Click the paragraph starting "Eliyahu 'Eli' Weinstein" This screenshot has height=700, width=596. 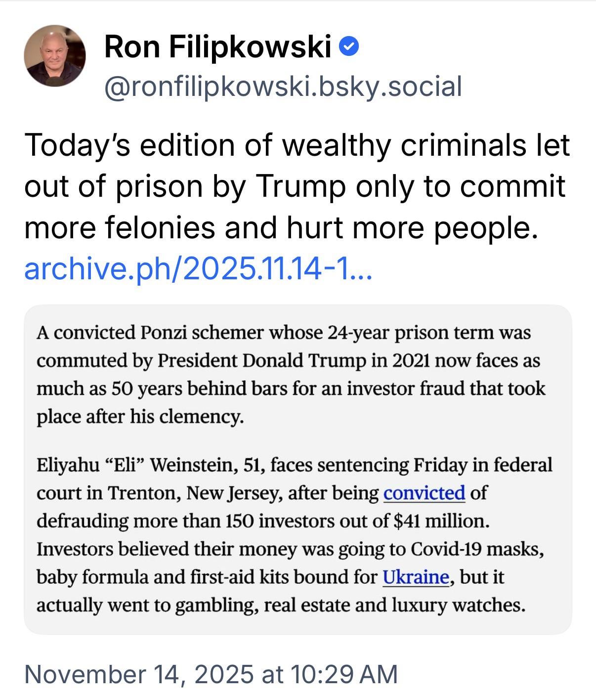point(294,535)
